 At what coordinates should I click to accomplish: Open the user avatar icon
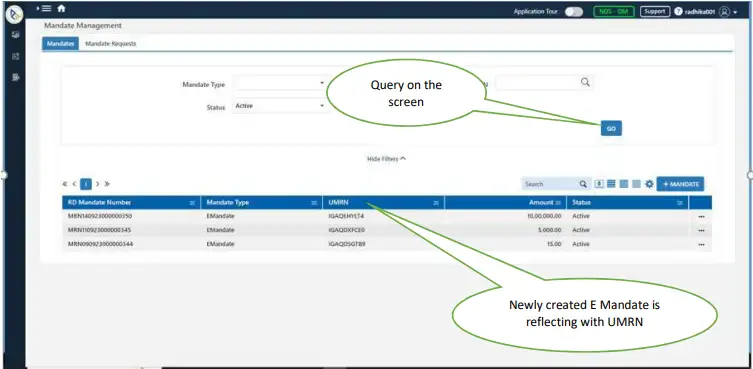(724, 12)
